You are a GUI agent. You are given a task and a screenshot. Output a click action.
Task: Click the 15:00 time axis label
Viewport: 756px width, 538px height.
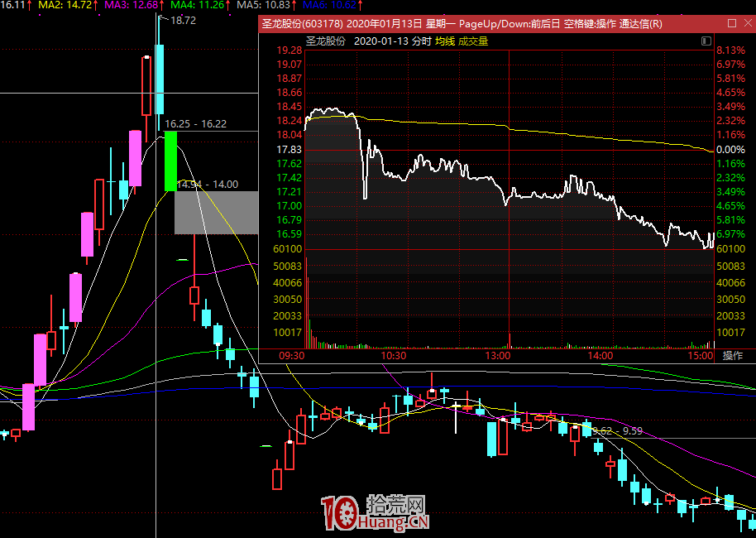point(700,356)
